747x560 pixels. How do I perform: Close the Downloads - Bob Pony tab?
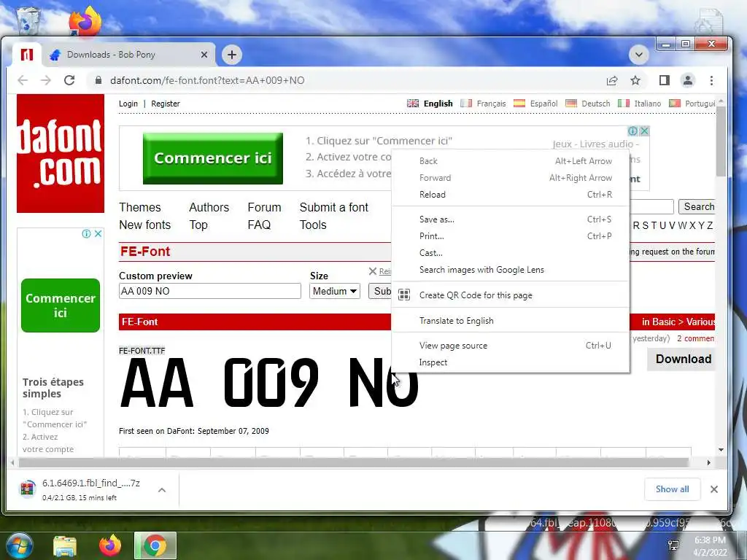[204, 55]
